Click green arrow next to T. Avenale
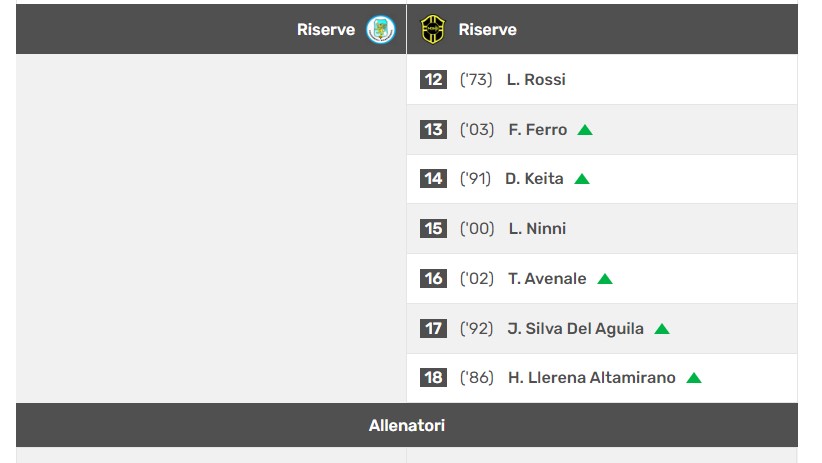The image size is (822, 463). (605, 279)
